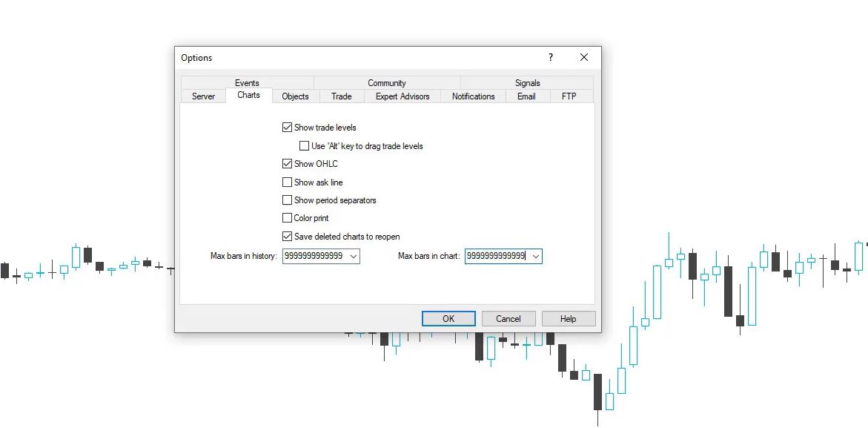Confirm settings with the OK button
This screenshot has width=868, height=428.
tap(448, 318)
